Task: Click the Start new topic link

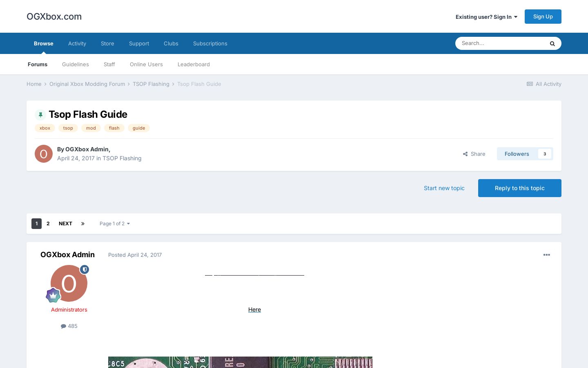Action: point(444,188)
